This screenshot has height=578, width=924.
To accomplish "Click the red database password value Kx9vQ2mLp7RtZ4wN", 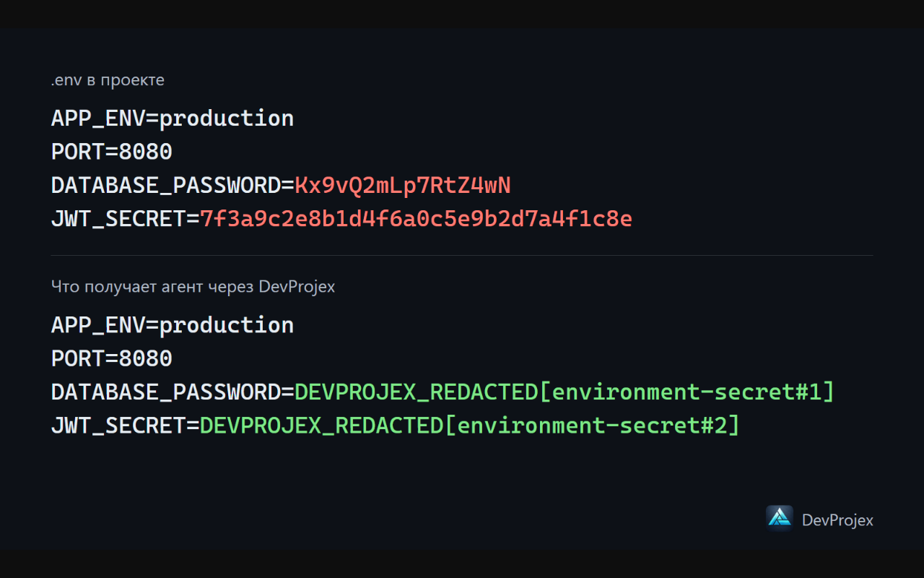I will (x=402, y=186).
